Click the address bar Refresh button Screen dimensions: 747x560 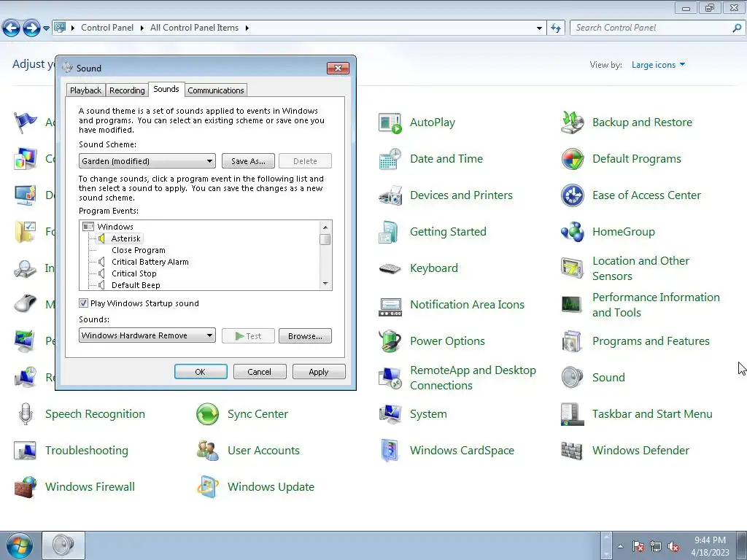click(555, 28)
